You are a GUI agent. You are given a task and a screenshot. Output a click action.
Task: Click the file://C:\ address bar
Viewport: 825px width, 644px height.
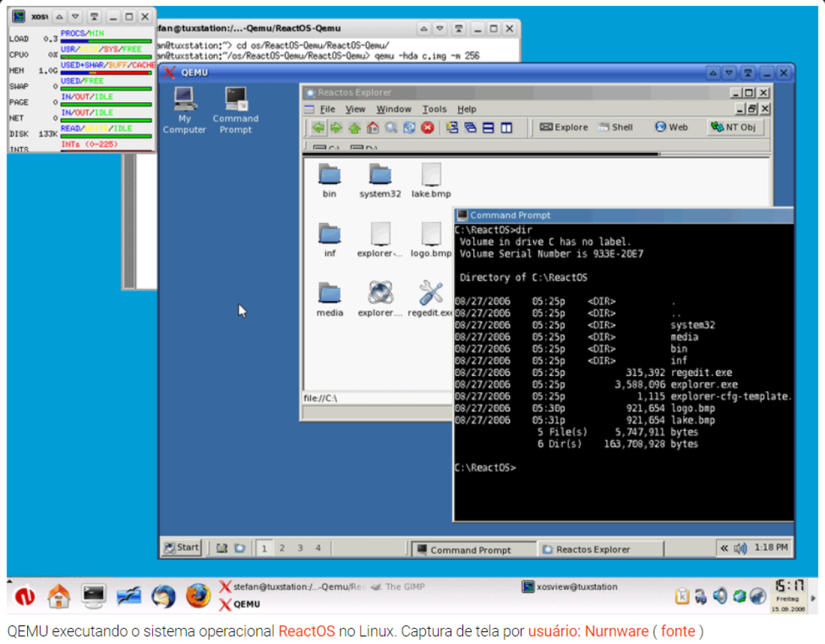tap(377, 398)
